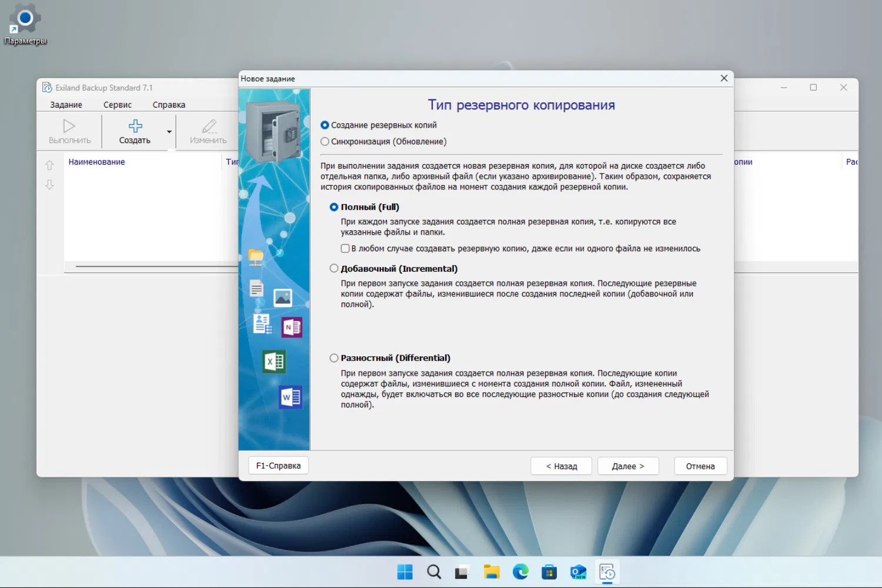Open Outlook from the taskbar
882x588 pixels.
point(578,572)
